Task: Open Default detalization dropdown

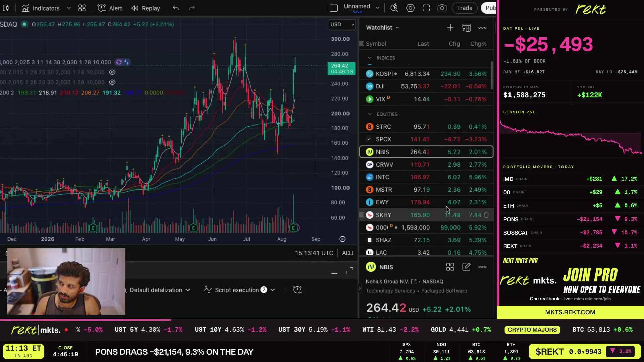Action: pyautogui.click(x=160, y=290)
